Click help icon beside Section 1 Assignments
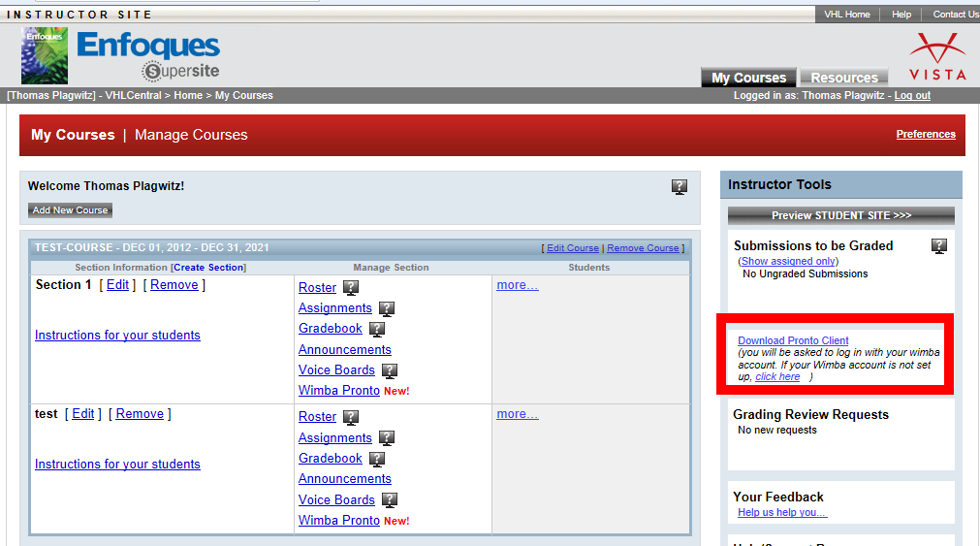The image size is (980, 546). [x=387, y=308]
